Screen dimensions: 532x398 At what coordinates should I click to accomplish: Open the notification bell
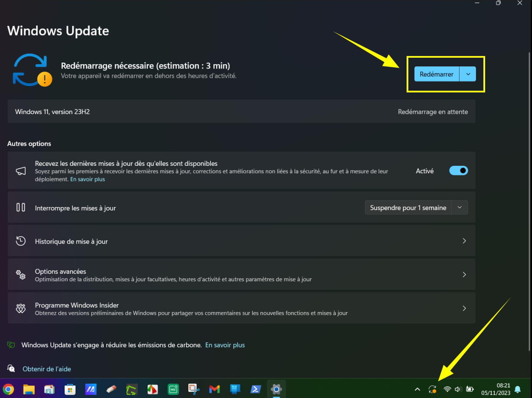click(518, 389)
